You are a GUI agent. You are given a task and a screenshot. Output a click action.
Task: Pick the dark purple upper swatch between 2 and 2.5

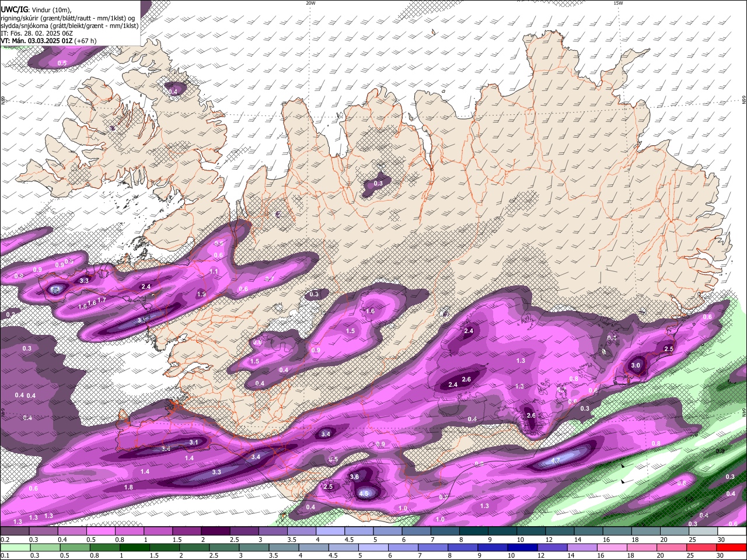coord(215,531)
